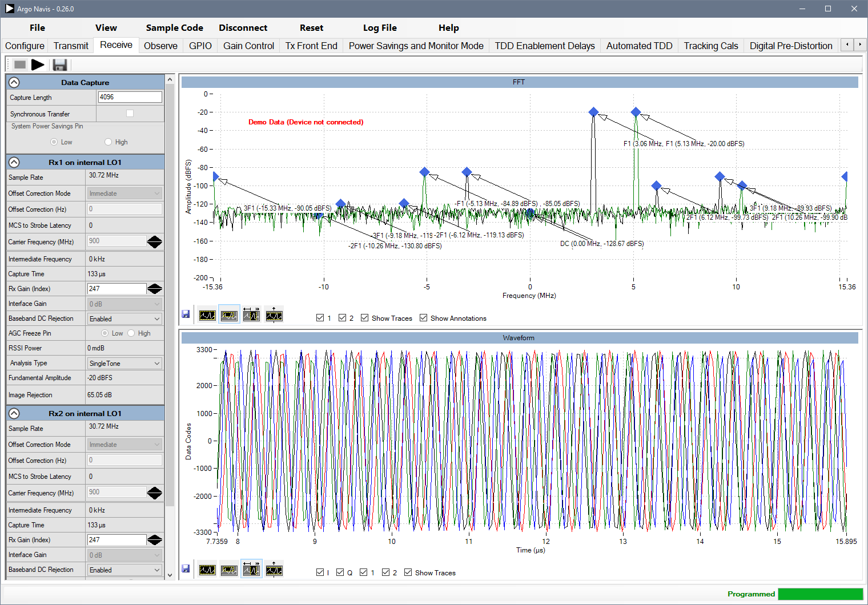Open the Log File menu
This screenshot has height=605, width=868.
(380, 28)
